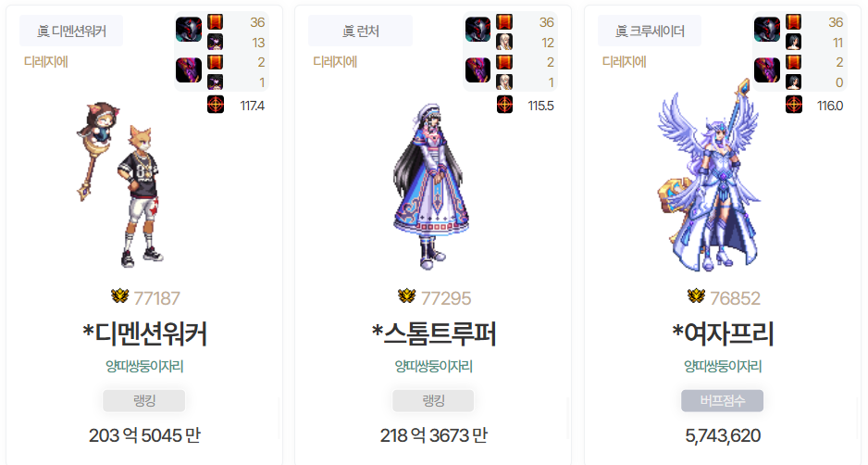Click the gold crown icon next to 77187
The height and width of the screenshot is (465, 868).
click(119, 296)
